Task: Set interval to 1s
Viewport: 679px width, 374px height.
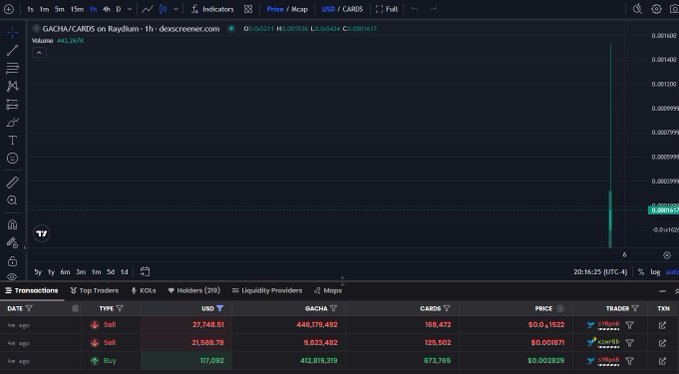Action: coord(30,9)
